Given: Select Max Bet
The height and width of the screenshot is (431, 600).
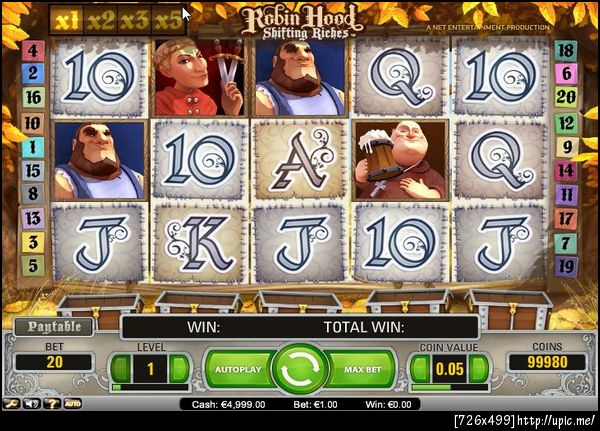Looking at the screenshot, I should [362, 369].
